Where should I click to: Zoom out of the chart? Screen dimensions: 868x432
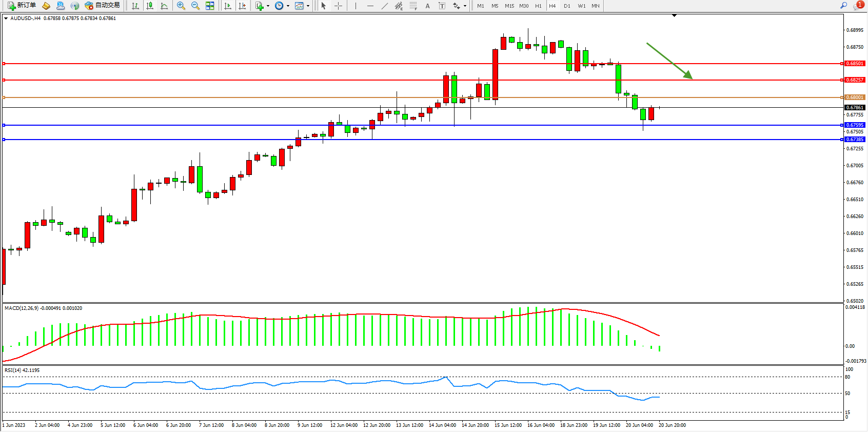195,6
